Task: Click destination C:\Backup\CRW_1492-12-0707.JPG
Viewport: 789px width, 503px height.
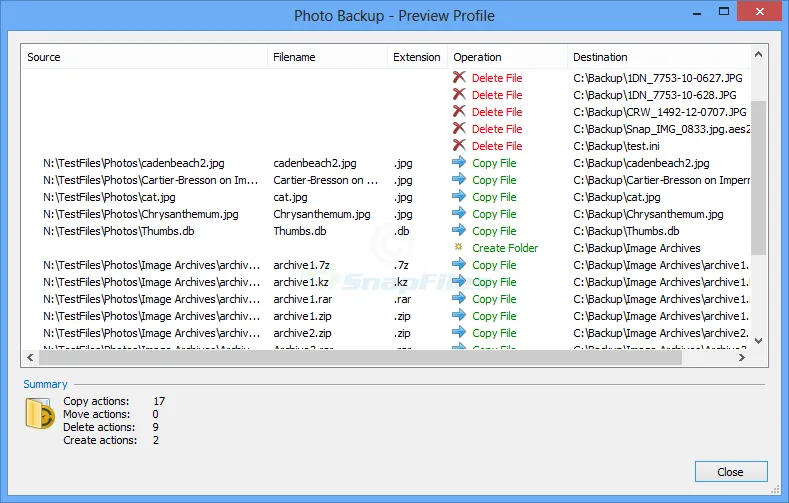Action: tap(660, 112)
